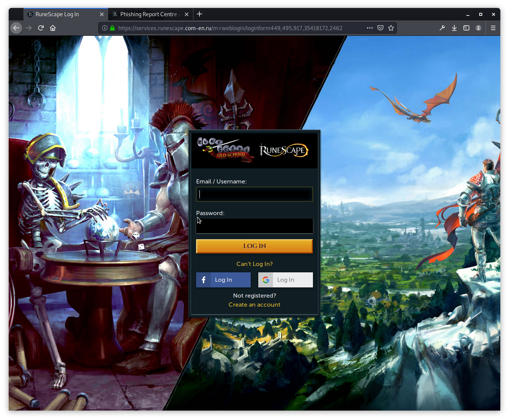Open developer tools wrench icon
This screenshot has height=420, width=509.
[442, 28]
